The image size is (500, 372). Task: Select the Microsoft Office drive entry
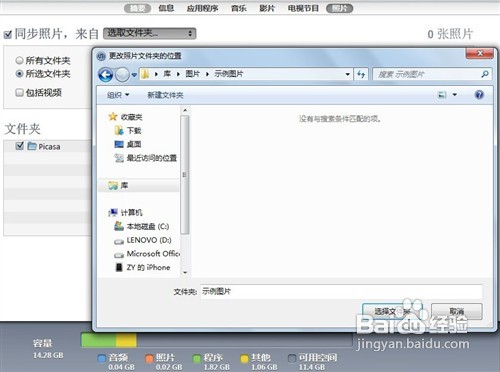[x=147, y=254]
